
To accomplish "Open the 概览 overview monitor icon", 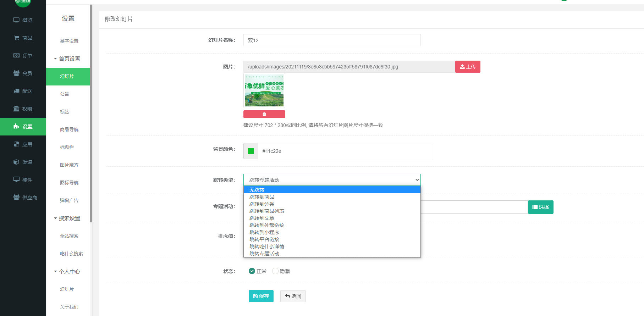I will point(16,20).
